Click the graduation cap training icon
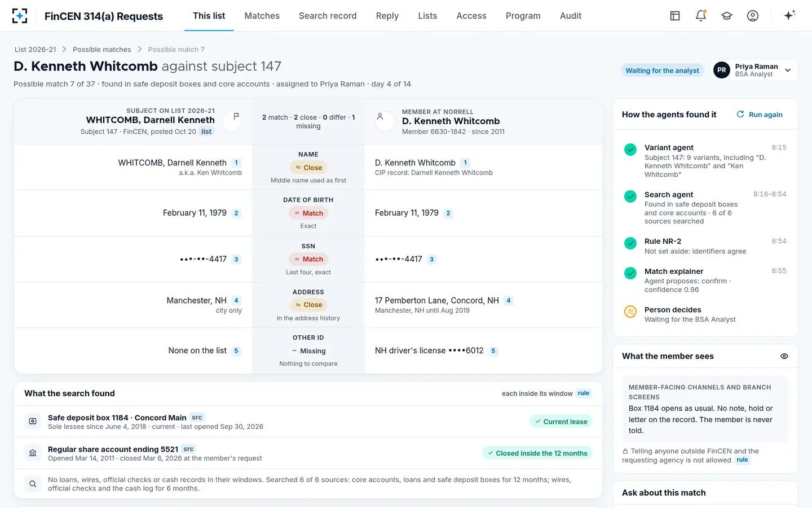Viewport: 812px width, 508px height. tap(727, 16)
